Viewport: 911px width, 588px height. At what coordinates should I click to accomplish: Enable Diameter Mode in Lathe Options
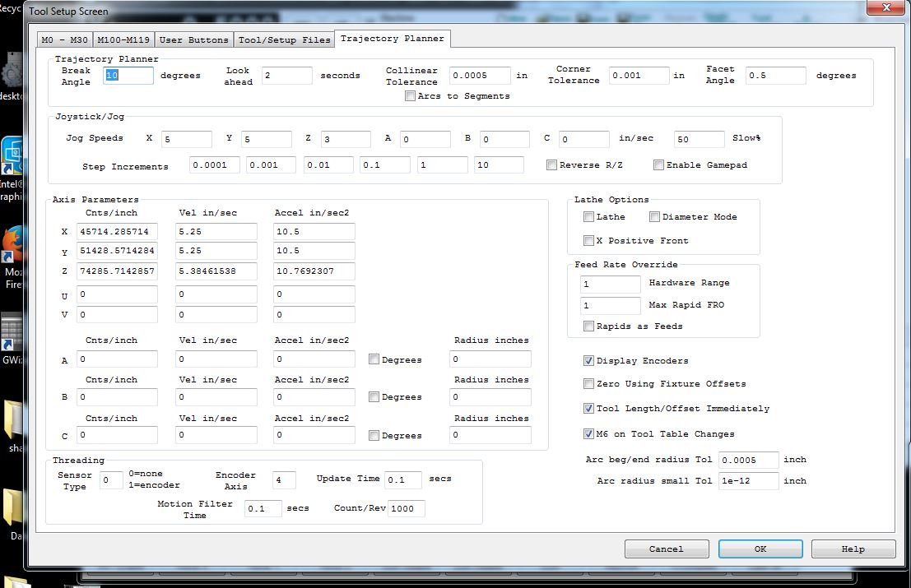pos(654,217)
